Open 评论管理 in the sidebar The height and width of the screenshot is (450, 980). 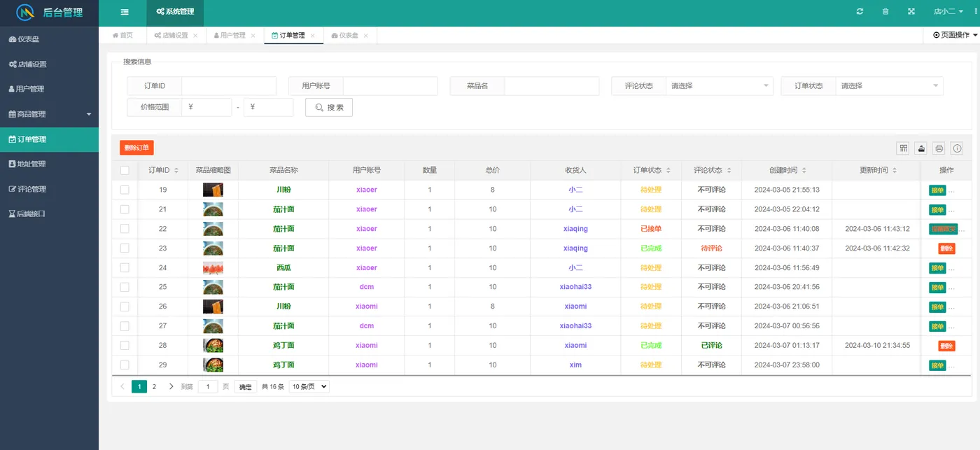point(49,189)
